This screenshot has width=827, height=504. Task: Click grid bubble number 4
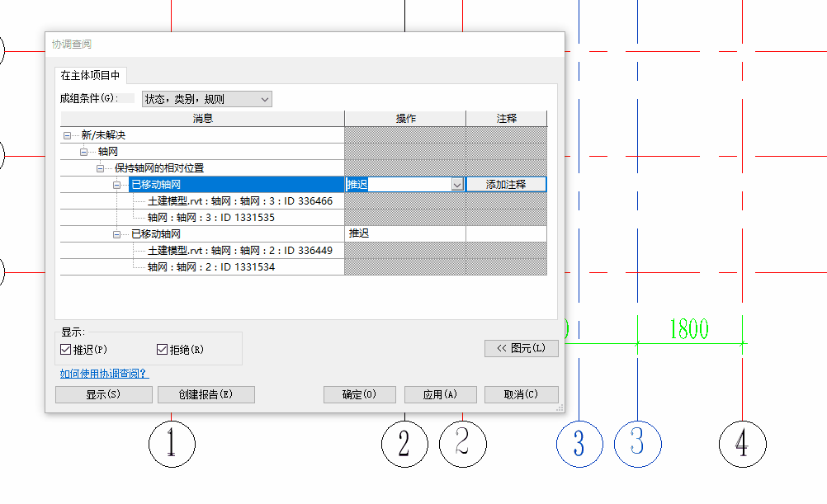[742, 444]
